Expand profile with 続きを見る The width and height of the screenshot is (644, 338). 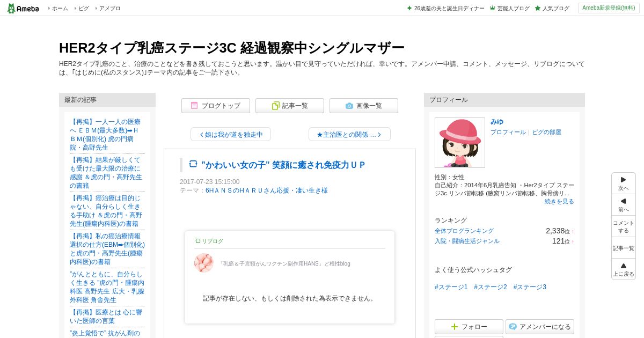click(559, 201)
